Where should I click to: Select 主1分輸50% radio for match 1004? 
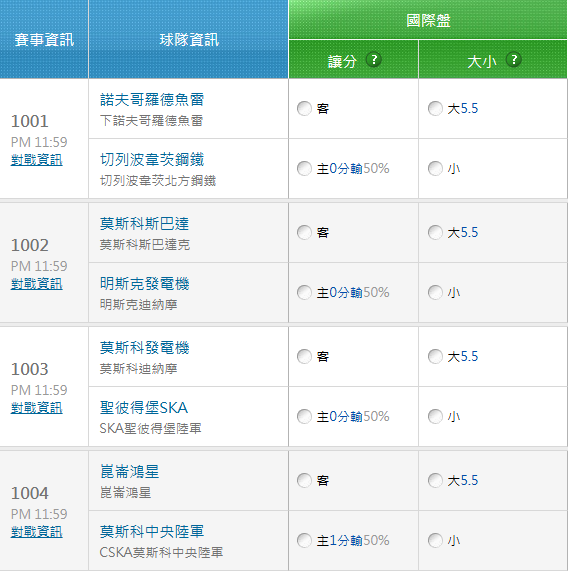coord(304,540)
